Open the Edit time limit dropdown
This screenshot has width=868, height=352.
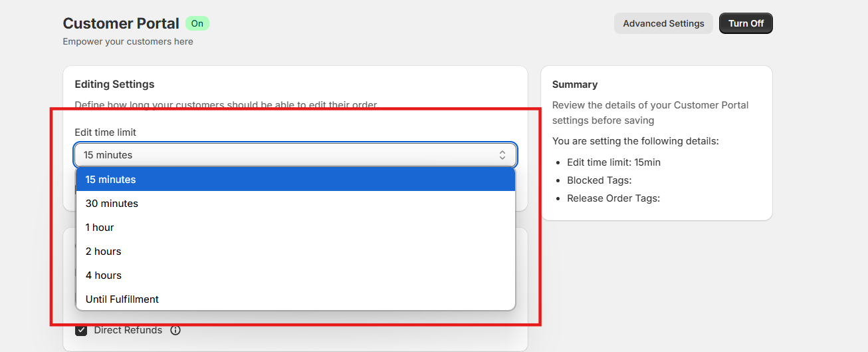296,155
